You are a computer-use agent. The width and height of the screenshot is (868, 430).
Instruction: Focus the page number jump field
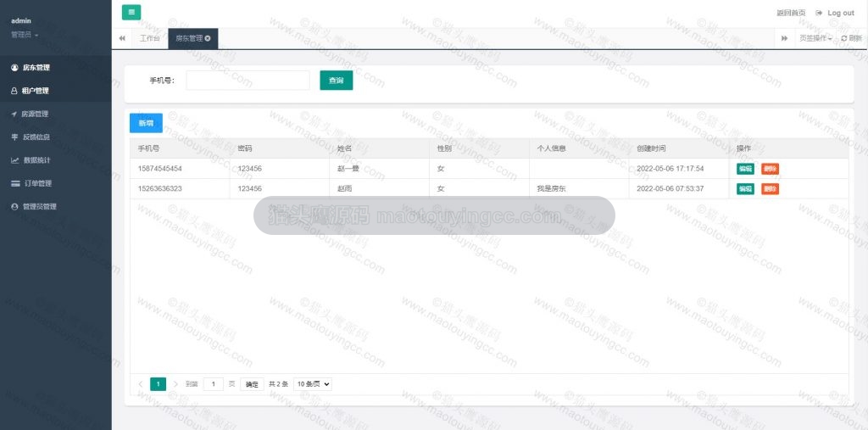213,384
